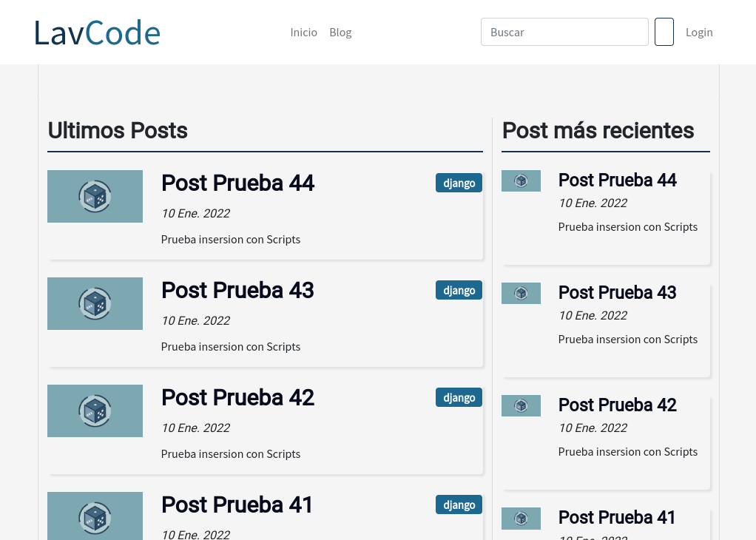This screenshot has height=540, width=756.
Task: Select the django tag on Post Prueba 42
Action: [459, 397]
